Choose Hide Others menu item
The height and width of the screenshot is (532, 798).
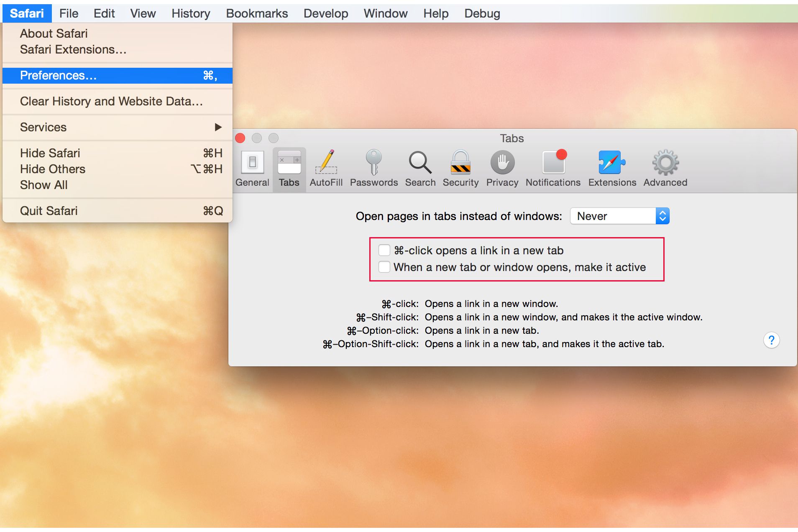click(118, 169)
